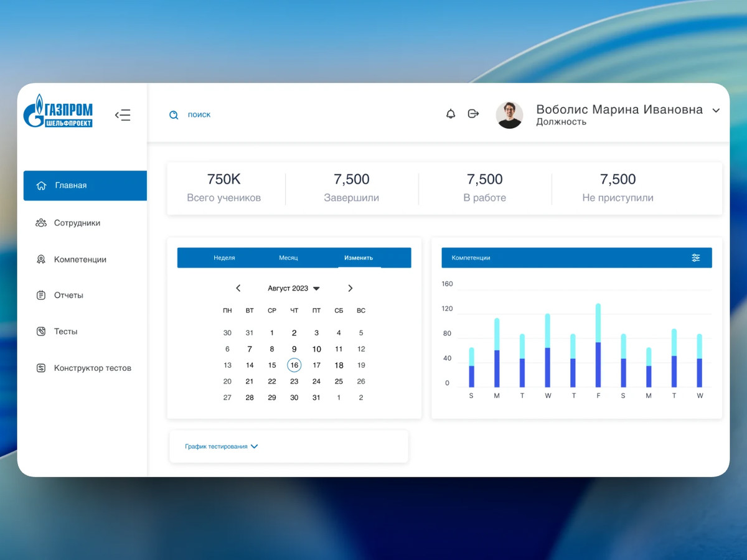The height and width of the screenshot is (560, 747).
Task: Go to next month in calendar
Action: coord(350,288)
